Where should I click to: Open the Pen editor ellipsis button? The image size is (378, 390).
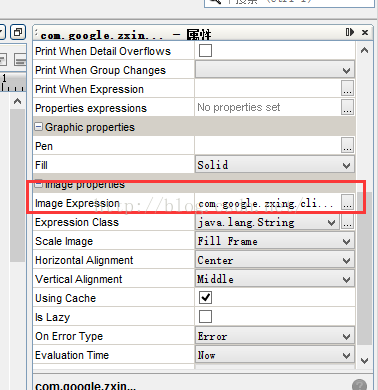click(x=347, y=145)
